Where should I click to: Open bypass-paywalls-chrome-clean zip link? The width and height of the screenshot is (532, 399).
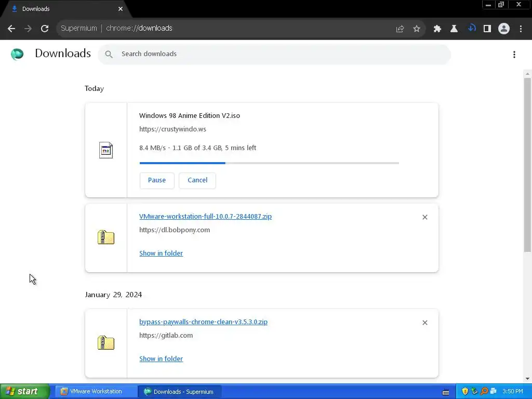pos(203,322)
